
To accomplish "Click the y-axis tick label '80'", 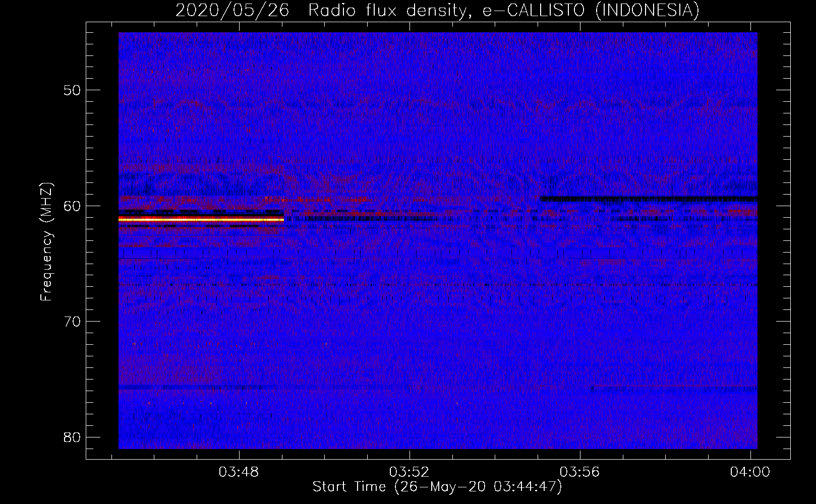I will (x=72, y=437).
